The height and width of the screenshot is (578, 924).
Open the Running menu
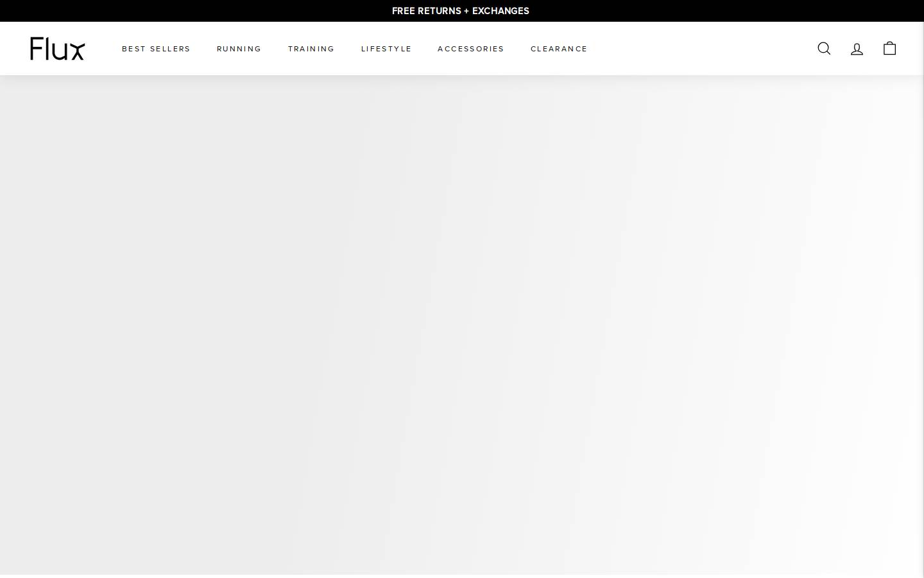239,49
